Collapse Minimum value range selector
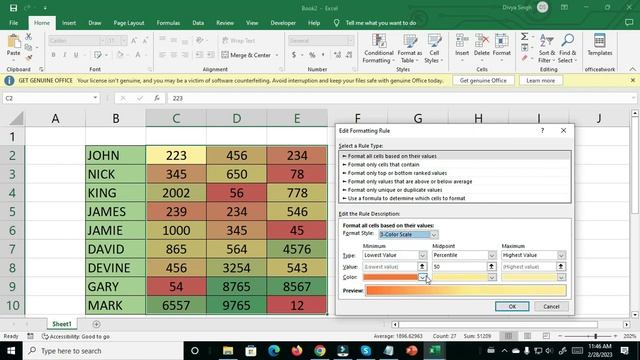Image resolution: width=640 pixels, height=360 pixels. pyautogui.click(x=422, y=267)
